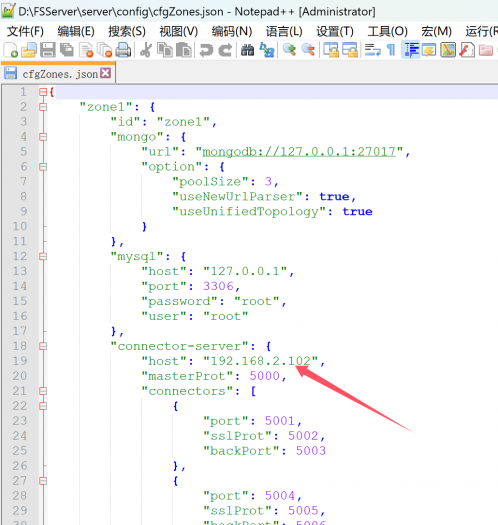Open the 搜索(S) menu

point(127,31)
